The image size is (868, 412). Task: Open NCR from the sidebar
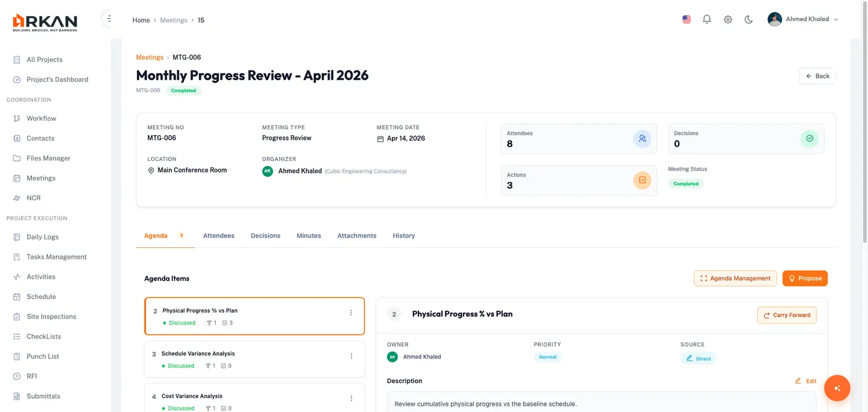coord(33,198)
